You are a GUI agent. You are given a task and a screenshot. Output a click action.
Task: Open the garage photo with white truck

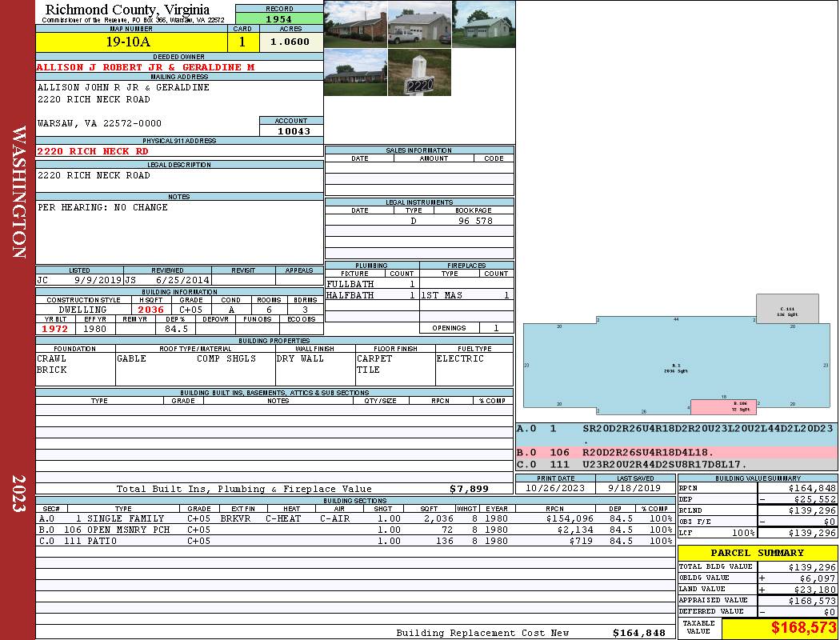(419, 24)
